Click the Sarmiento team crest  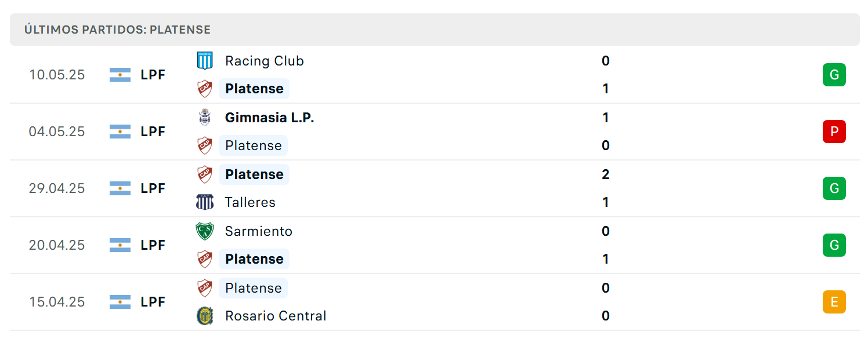click(x=205, y=231)
